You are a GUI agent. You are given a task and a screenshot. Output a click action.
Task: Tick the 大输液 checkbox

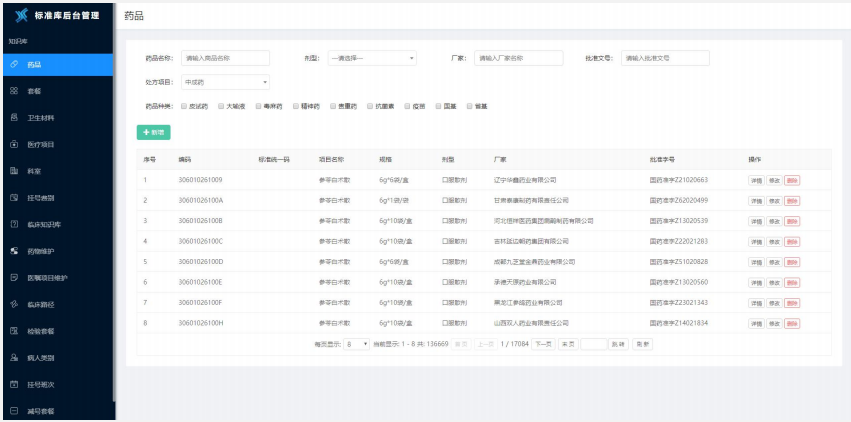221,106
